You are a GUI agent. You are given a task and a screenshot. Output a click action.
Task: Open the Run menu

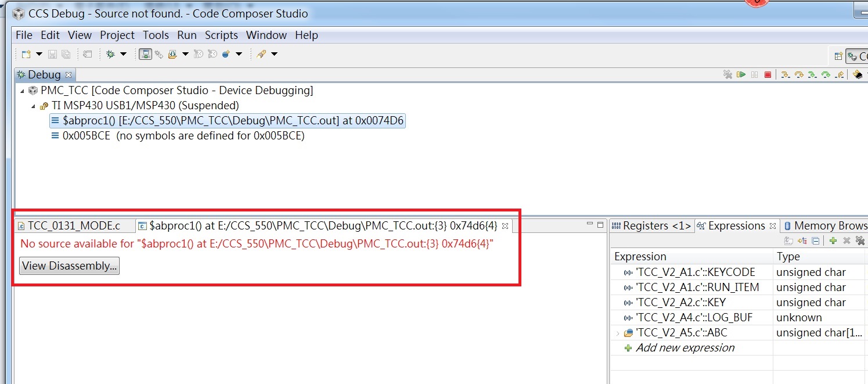click(x=186, y=35)
